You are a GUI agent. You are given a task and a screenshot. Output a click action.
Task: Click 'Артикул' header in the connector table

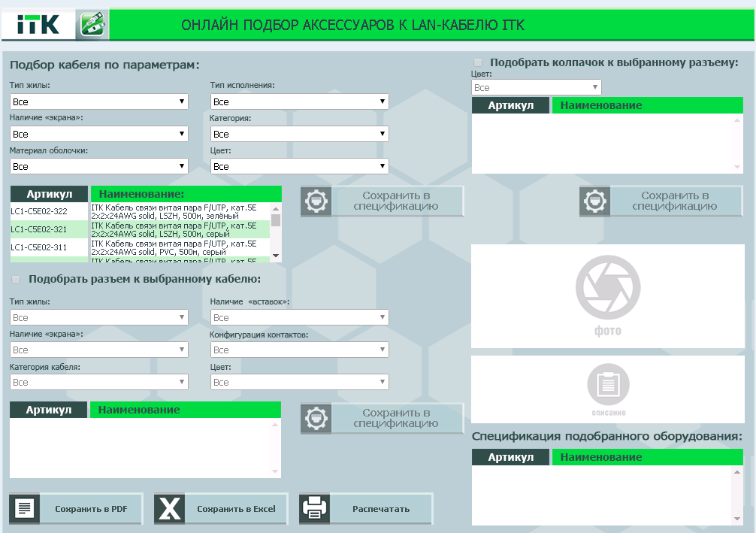[x=49, y=410]
